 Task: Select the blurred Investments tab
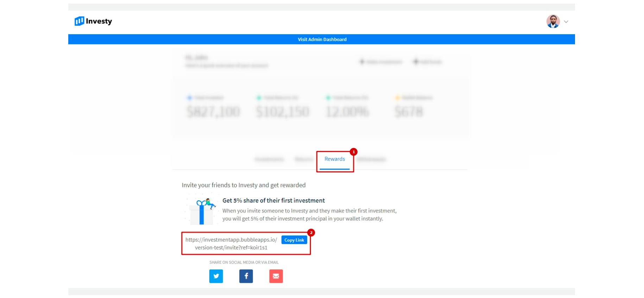pos(269,160)
